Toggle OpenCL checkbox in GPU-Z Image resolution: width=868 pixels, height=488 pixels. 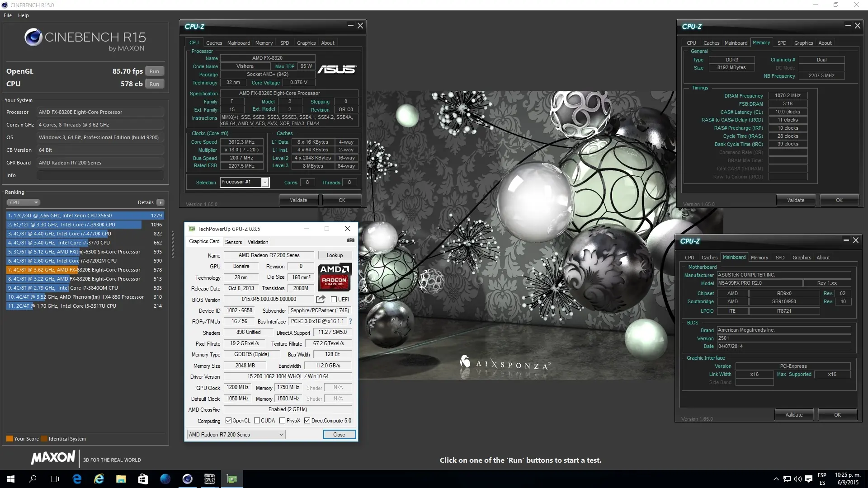(x=228, y=421)
